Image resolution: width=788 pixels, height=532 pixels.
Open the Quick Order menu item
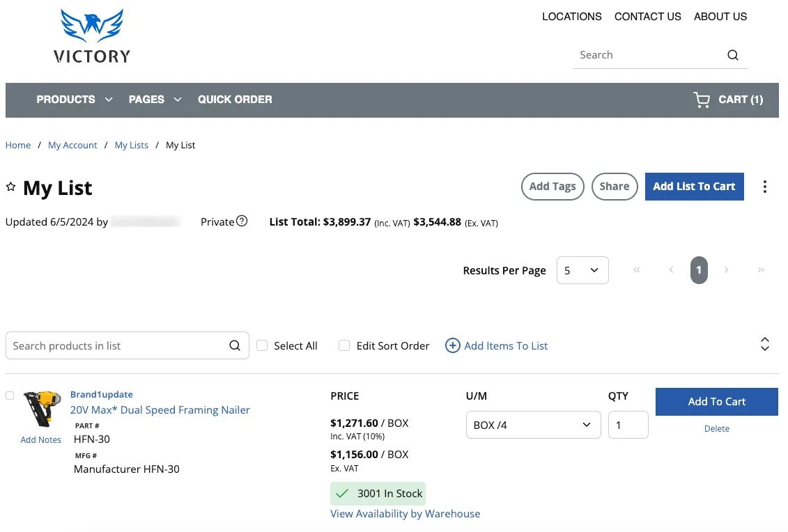(x=235, y=100)
